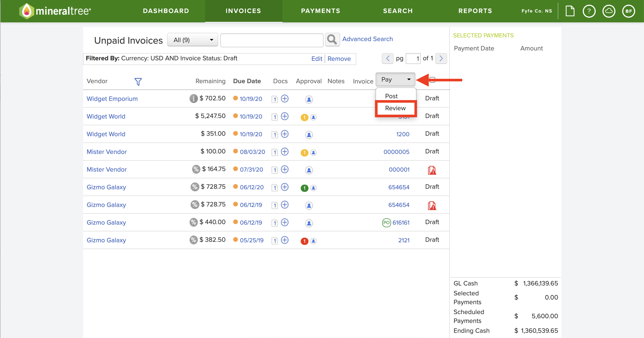Switch to the Search tab
The image size is (644, 338).
[398, 11]
